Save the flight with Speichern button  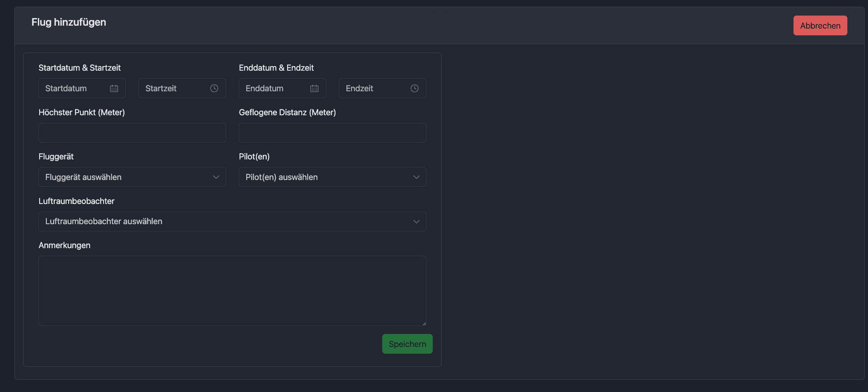click(407, 344)
